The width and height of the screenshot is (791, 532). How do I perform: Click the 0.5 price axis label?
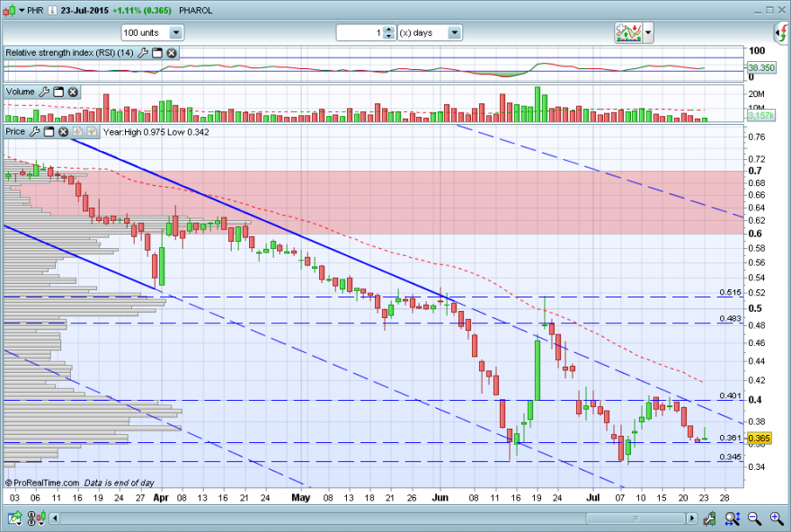[x=755, y=308]
